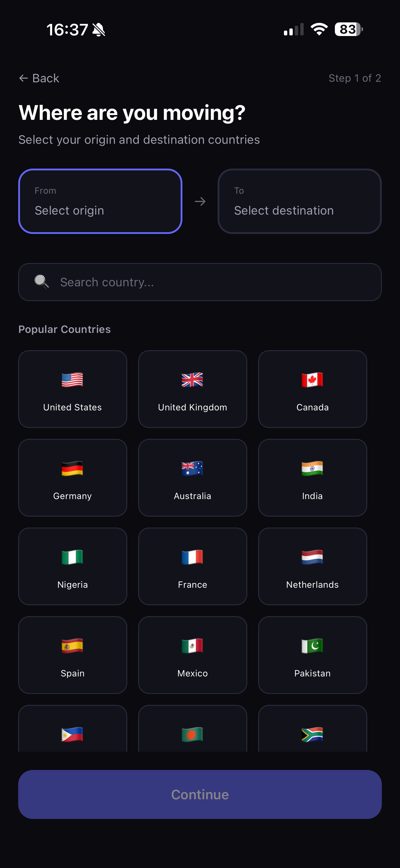The image size is (400, 868).
Task: Select the Germany flag icon
Action: 72,469
